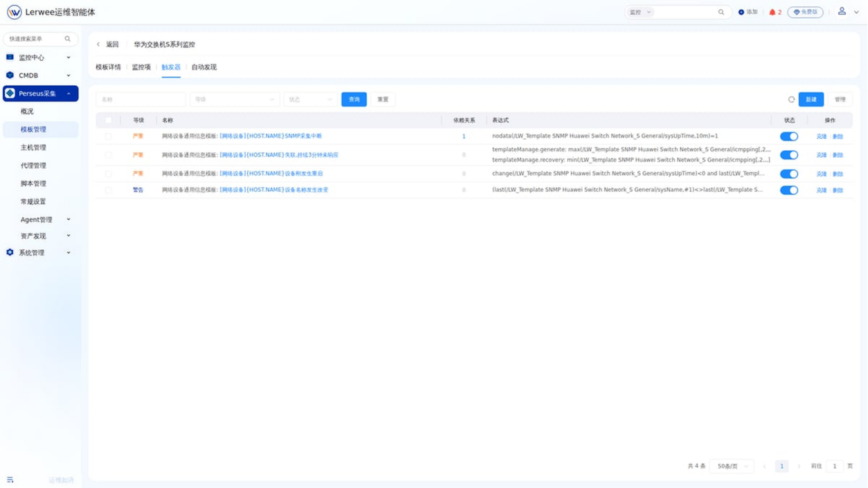Screen dimensions: 868x488
Task: Disable the 设备名称发生改变 trigger switch
Action: (789, 190)
